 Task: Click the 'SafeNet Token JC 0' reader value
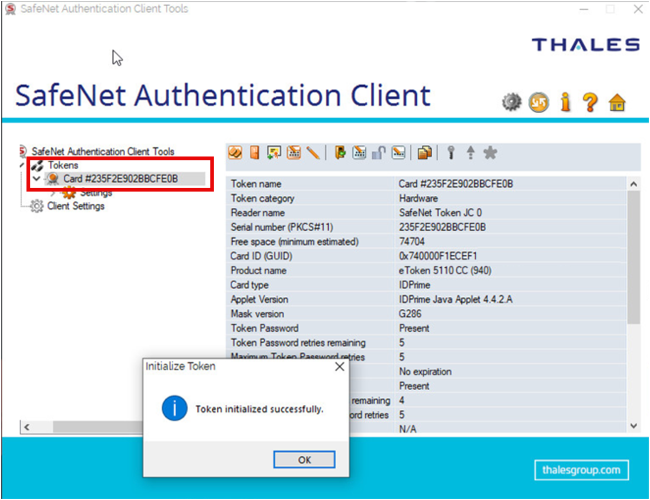(440, 213)
